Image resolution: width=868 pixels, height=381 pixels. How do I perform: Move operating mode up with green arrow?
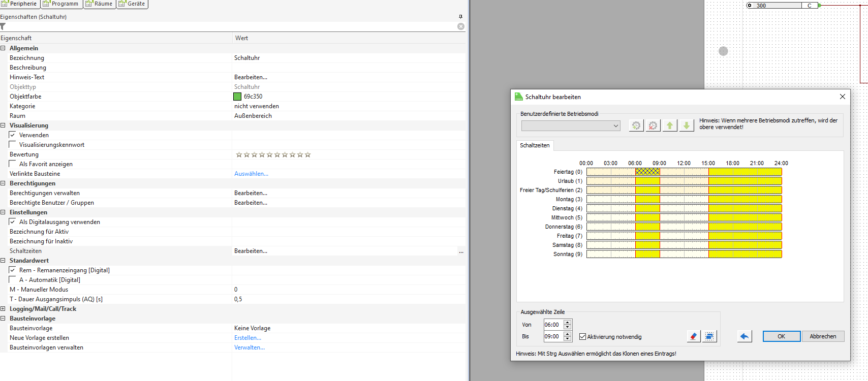pyautogui.click(x=670, y=125)
